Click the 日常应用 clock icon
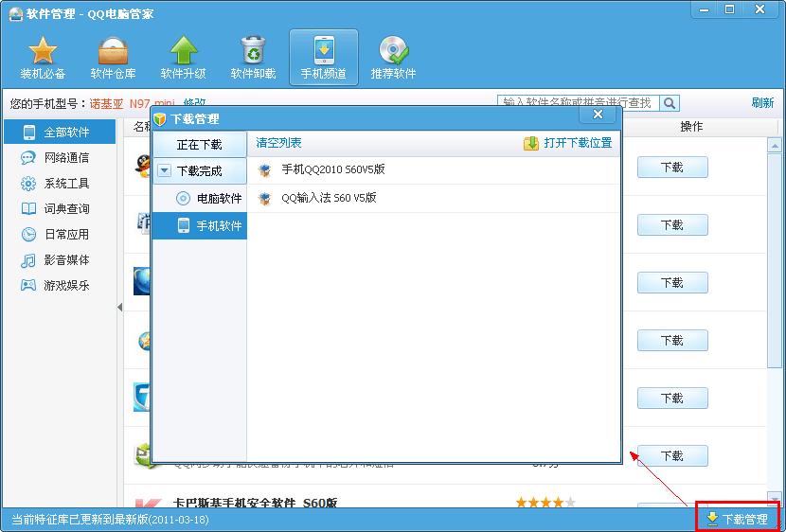The width and height of the screenshot is (786, 532). [28, 234]
